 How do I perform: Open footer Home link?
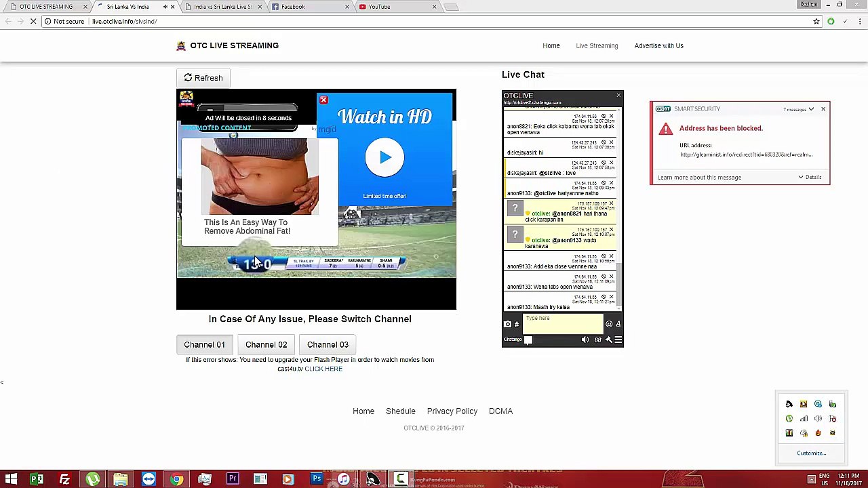point(363,411)
